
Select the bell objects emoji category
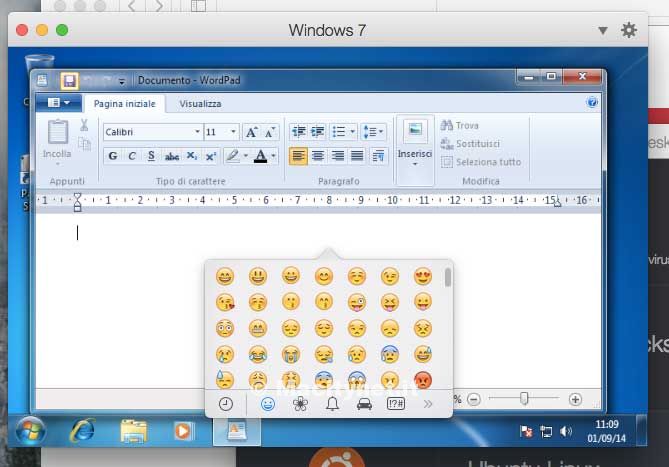point(333,404)
